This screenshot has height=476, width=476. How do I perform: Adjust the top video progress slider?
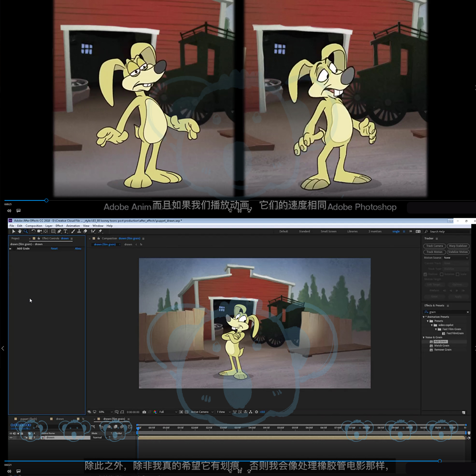coord(46,200)
